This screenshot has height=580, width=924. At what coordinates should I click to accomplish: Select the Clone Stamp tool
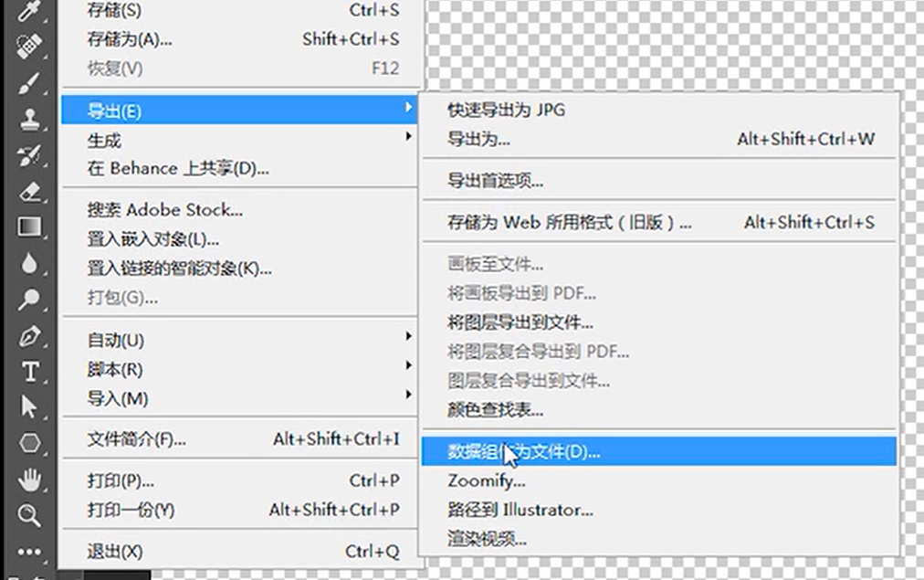tap(28, 120)
